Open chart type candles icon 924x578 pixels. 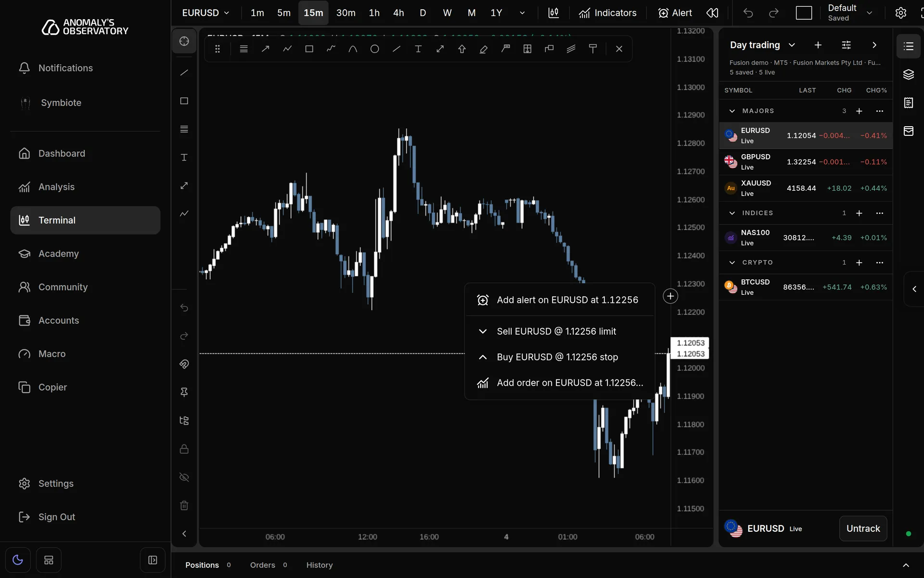pyautogui.click(x=554, y=13)
